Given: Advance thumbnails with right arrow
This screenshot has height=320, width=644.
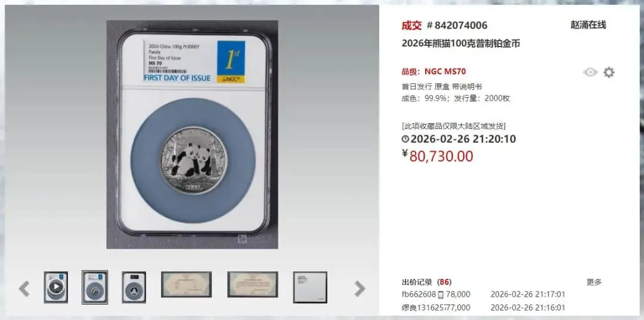Looking at the screenshot, I should pyautogui.click(x=360, y=288).
